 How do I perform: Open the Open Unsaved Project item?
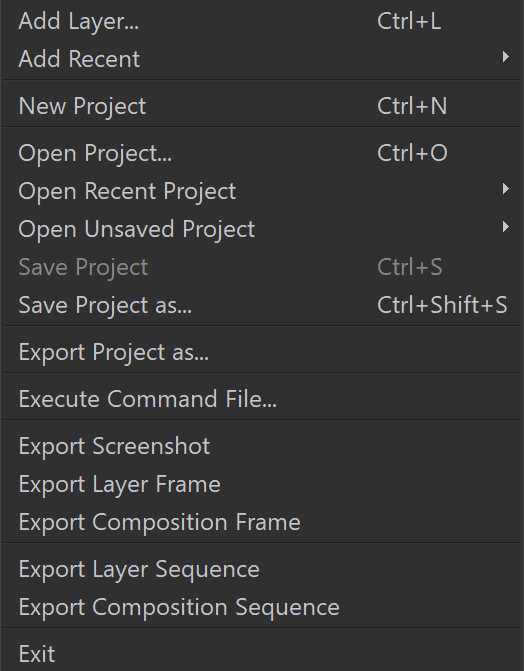click(x=262, y=229)
